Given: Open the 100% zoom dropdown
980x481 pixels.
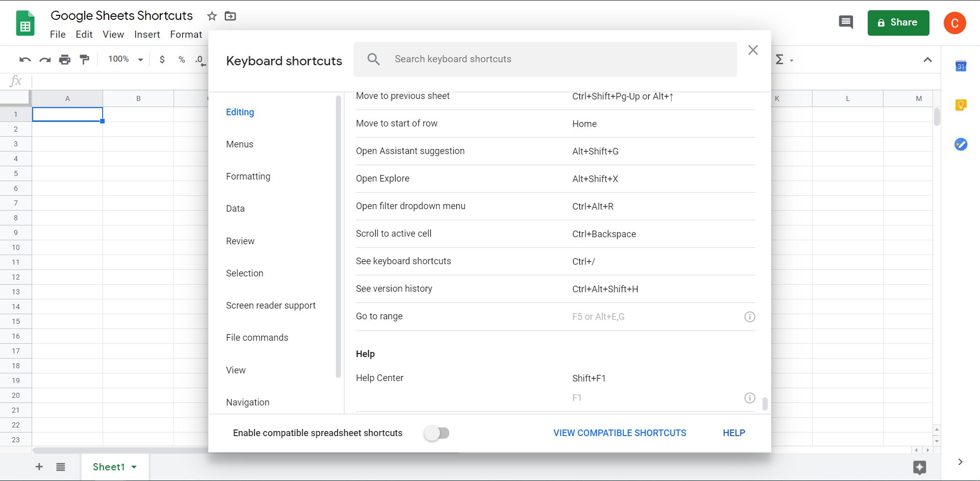Looking at the screenshot, I should click(x=126, y=60).
